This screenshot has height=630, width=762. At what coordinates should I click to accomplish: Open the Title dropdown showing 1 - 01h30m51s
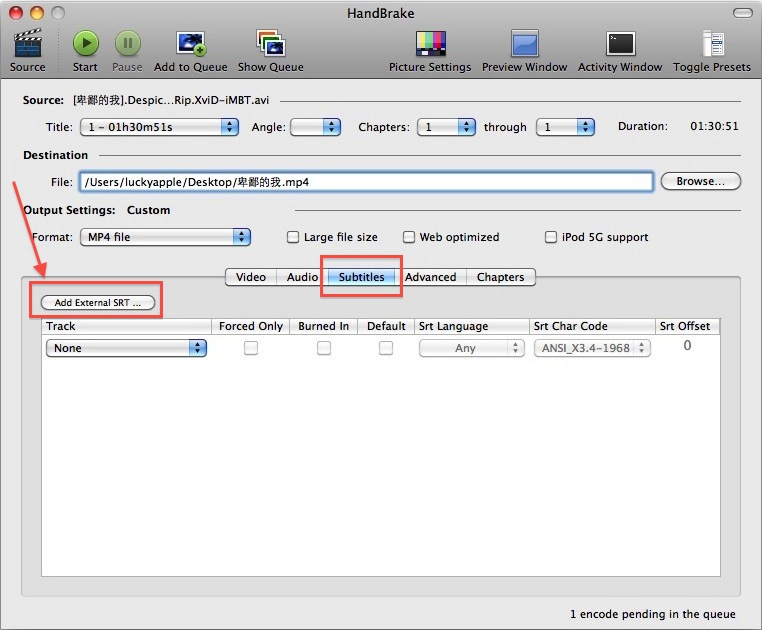[x=159, y=127]
